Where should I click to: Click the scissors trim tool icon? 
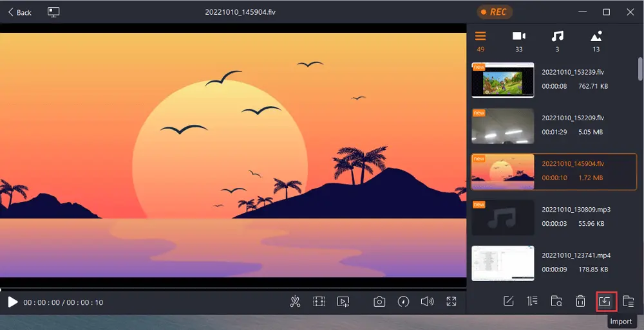tap(295, 302)
